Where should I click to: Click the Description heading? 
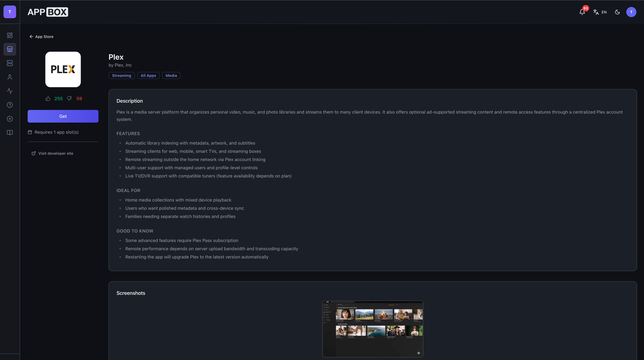point(130,101)
